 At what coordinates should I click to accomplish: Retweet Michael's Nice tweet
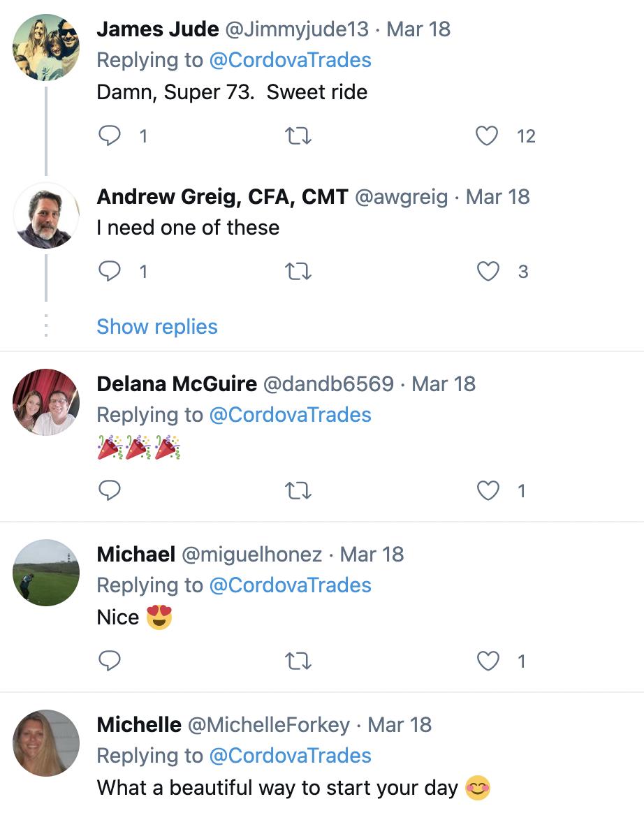(299, 661)
